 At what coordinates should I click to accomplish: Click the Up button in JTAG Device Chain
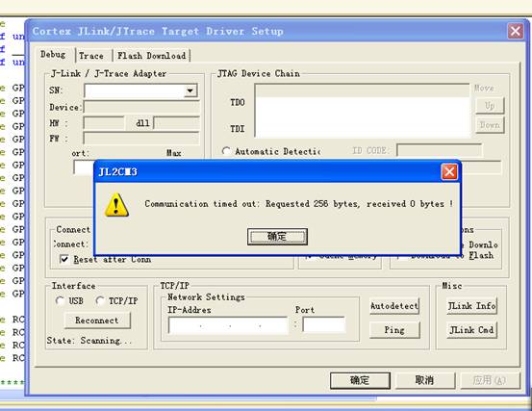click(x=490, y=106)
